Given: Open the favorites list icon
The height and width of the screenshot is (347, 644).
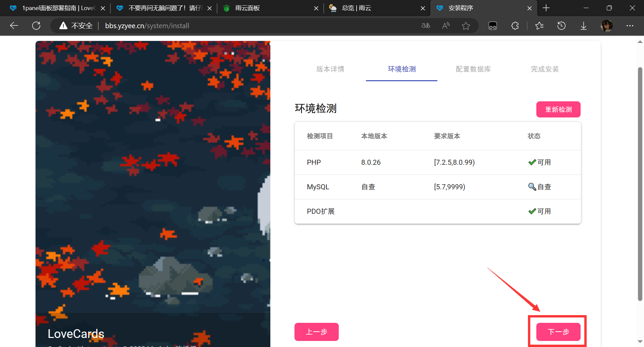Looking at the screenshot, I should [x=539, y=26].
